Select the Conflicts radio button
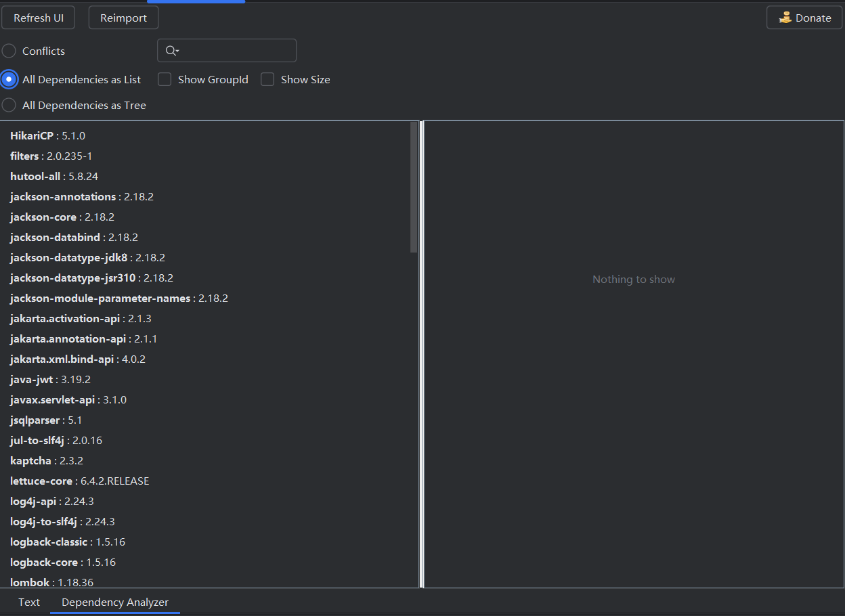Viewport: 845px width, 616px height. pyautogui.click(x=9, y=51)
